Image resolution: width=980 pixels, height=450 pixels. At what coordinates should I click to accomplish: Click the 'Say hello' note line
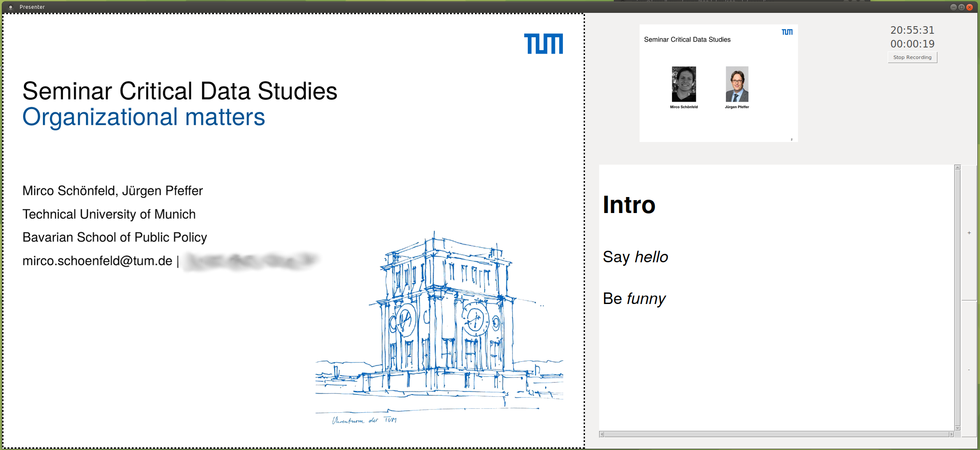[x=635, y=257]
